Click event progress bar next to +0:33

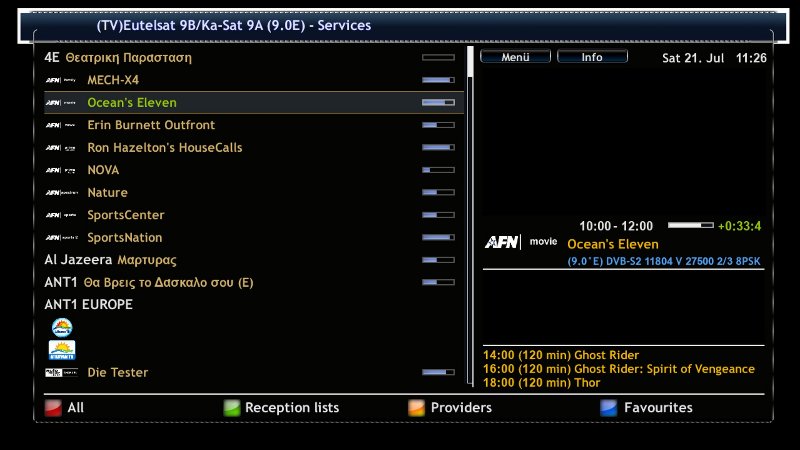pyautogui.click(x=691, y=225)
